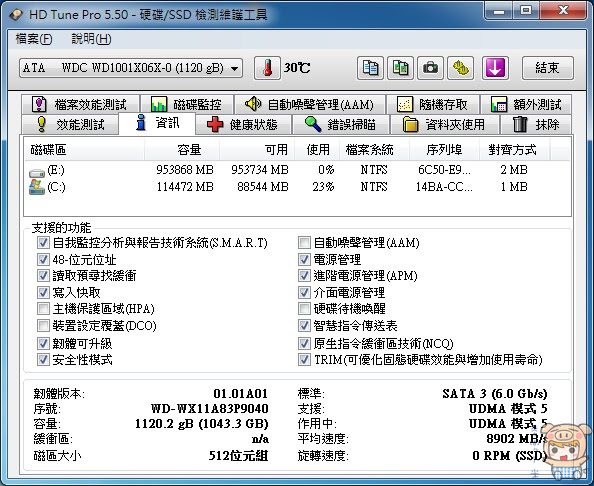This screenshot has height=486, width=594.
Task: Click the 88544 MB free space value
Action: (x=263, y=187)
